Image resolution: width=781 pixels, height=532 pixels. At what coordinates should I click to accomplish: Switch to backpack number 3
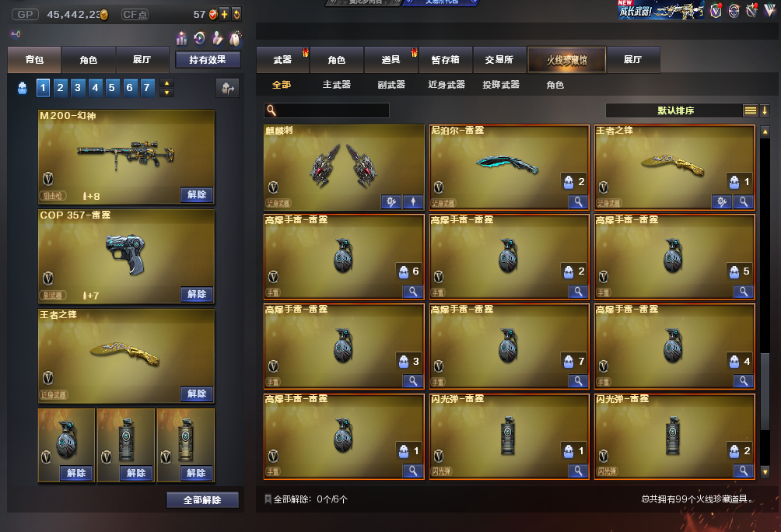coord(78,88)
